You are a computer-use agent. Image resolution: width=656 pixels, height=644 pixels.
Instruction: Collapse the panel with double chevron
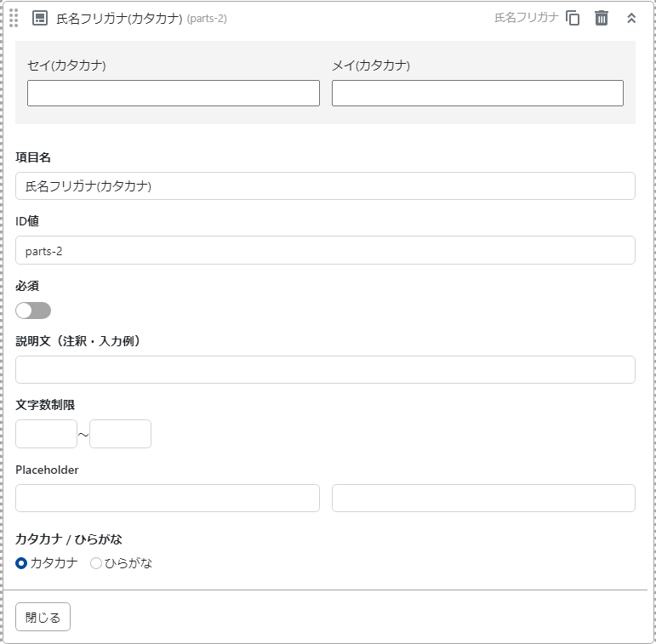coord(631,18)
